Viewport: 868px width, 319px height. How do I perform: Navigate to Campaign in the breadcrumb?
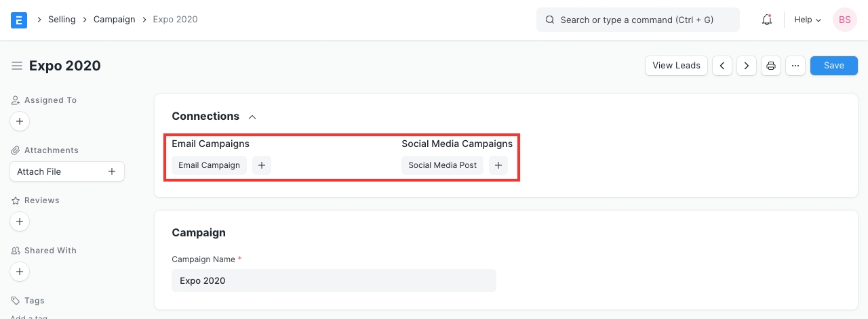[x=115, y=20]
